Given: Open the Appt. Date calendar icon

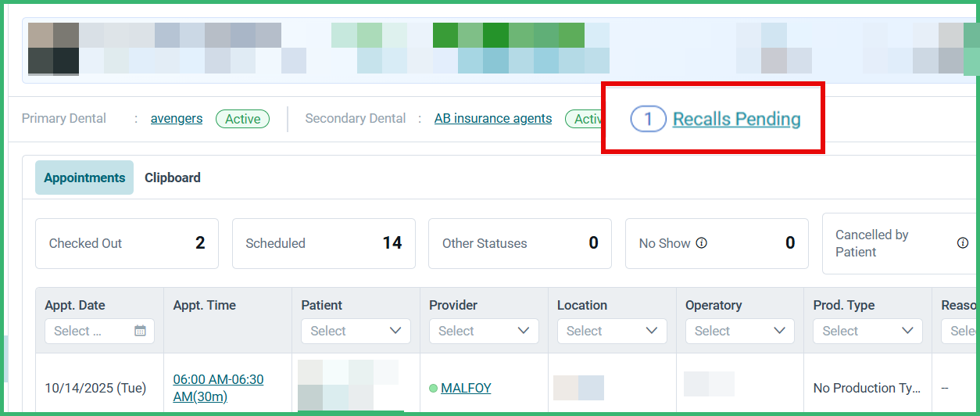Looking at the screenshot, I should [x=140, y=331].
